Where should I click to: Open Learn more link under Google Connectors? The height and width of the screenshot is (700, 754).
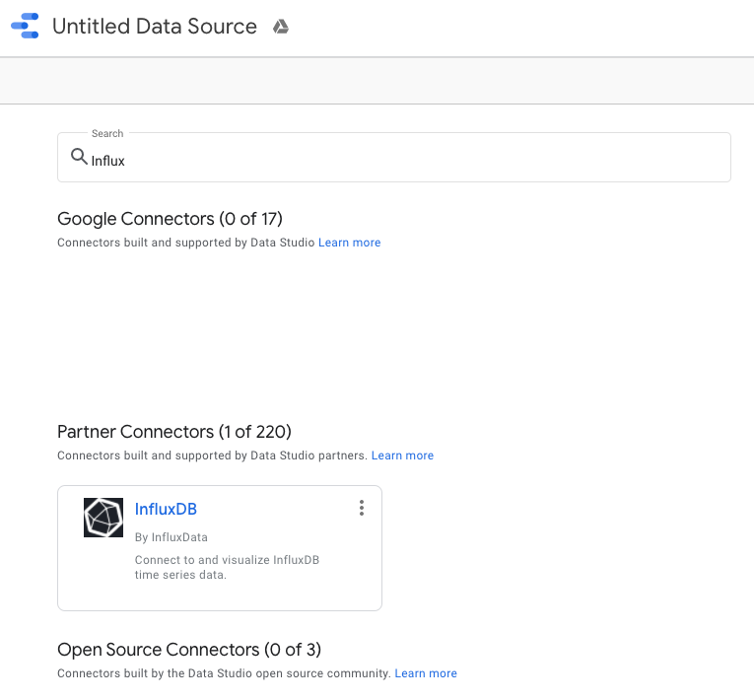[350, 243]
